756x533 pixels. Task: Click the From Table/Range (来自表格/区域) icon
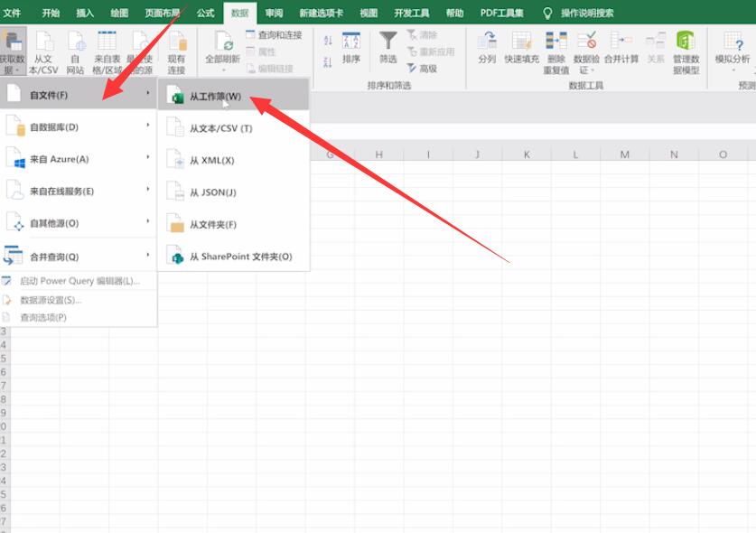[107, 51]
